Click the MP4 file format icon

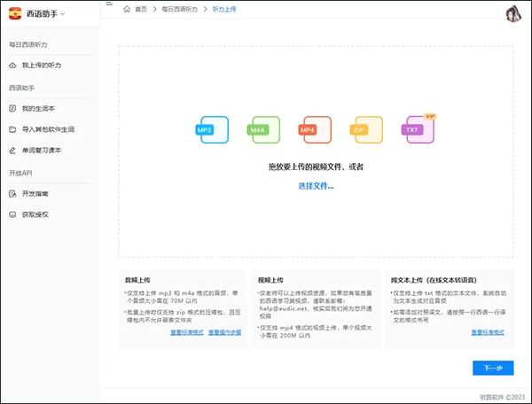(x=309, y=130)
